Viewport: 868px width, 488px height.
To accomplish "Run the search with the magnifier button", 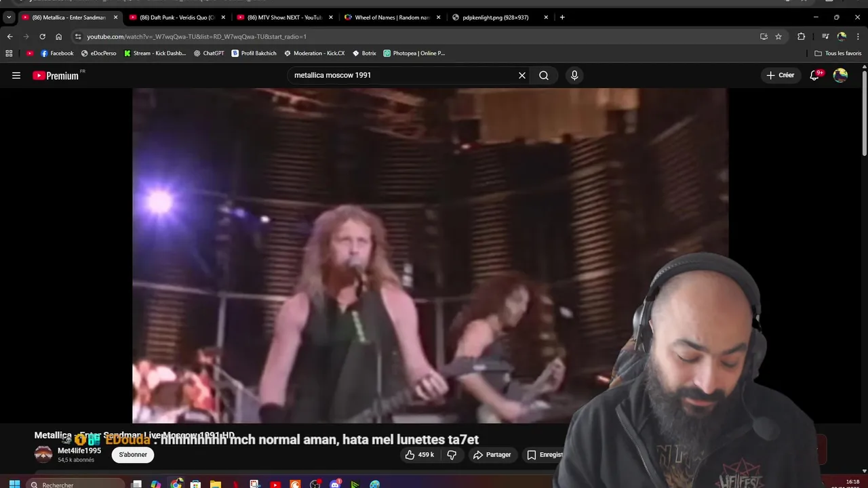I will (x=544, y=75).
